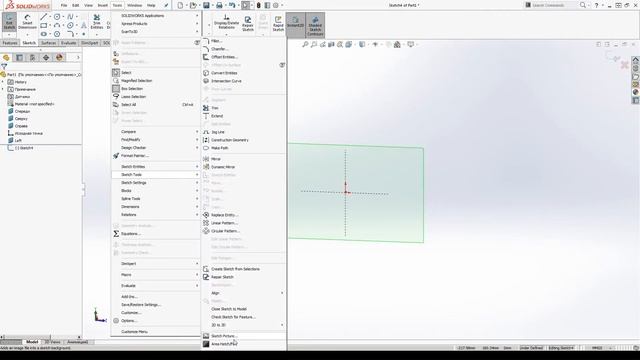Open the Insert menu
This screenshot has width=640, height=360.
[x=103, y=5]
